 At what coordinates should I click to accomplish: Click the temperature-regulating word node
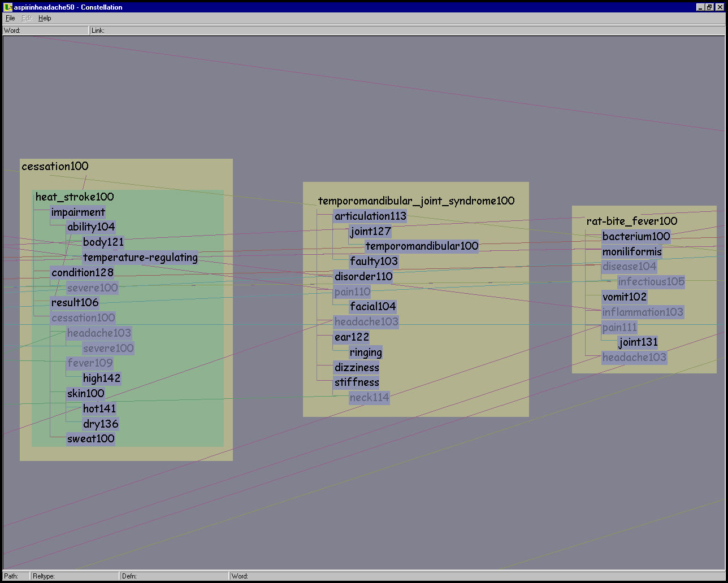(x=140, y=258)
